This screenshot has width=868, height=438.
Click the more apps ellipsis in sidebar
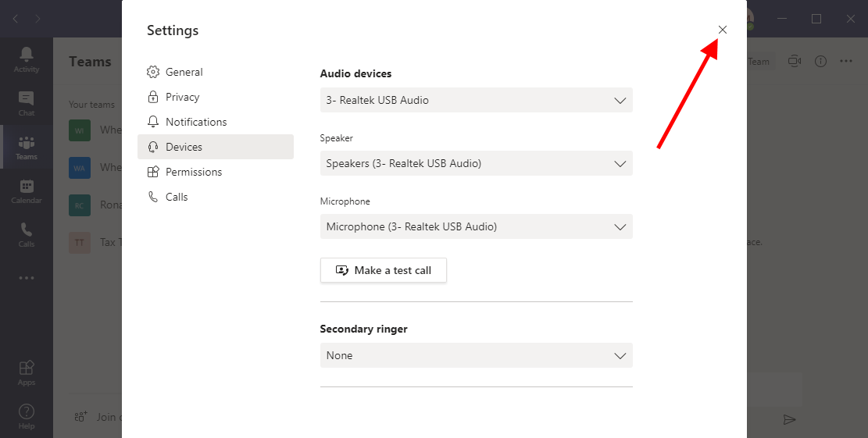[x=27, y=277]
